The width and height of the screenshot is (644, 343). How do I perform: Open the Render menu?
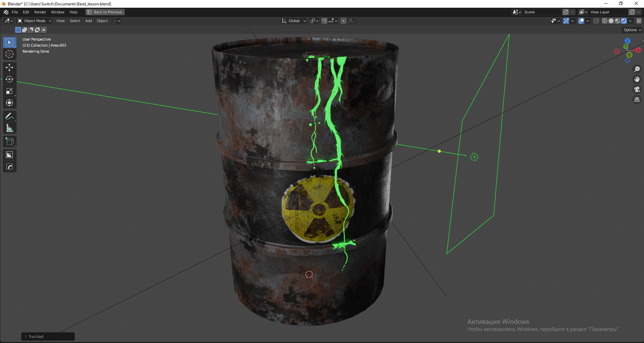tap(40, 12)
